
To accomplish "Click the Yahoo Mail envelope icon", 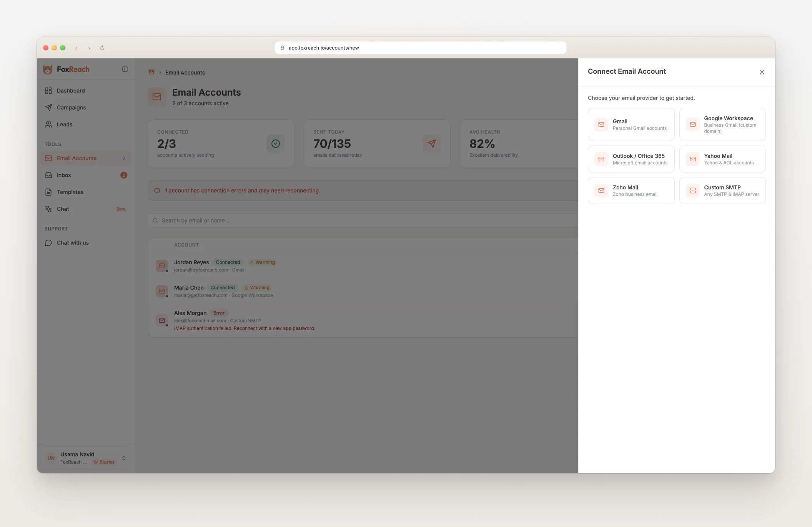I will tap(692, 159).
